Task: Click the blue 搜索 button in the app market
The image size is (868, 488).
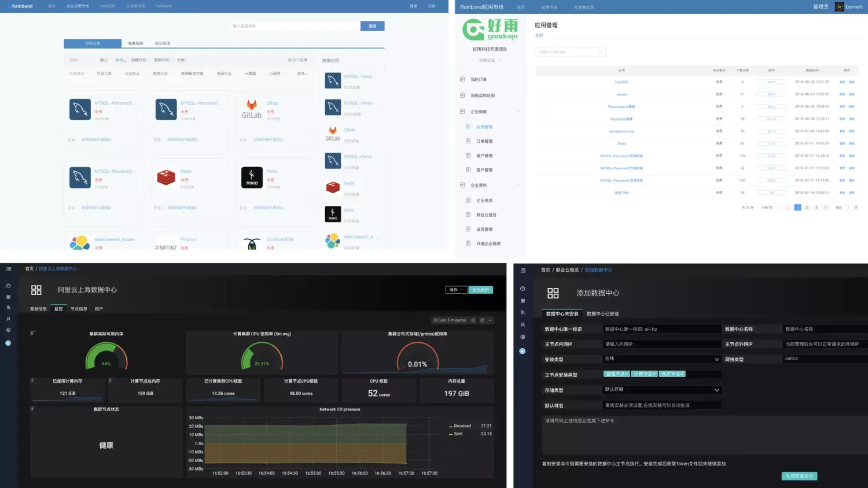Action: pyautogui.click(x=373, y=26)
